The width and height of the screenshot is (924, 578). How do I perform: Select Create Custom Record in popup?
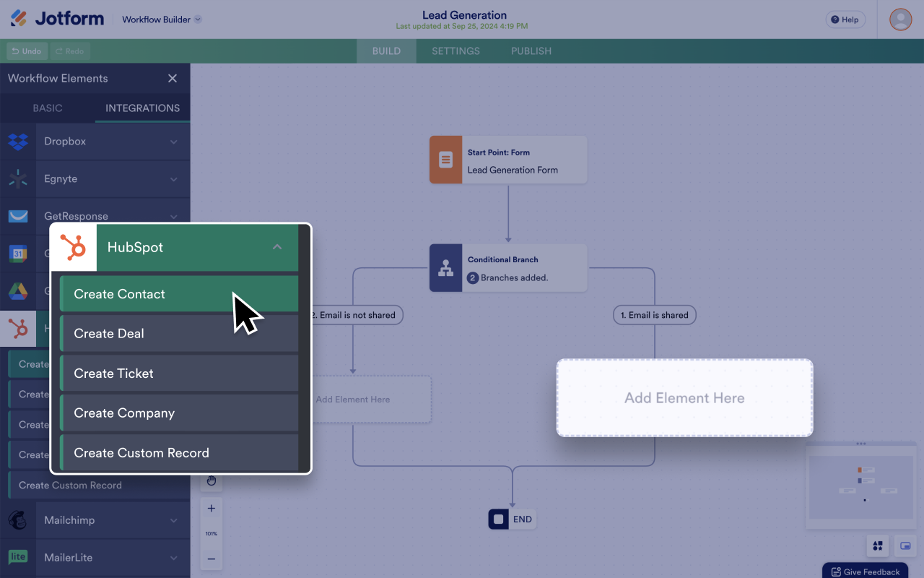(179, 453)
